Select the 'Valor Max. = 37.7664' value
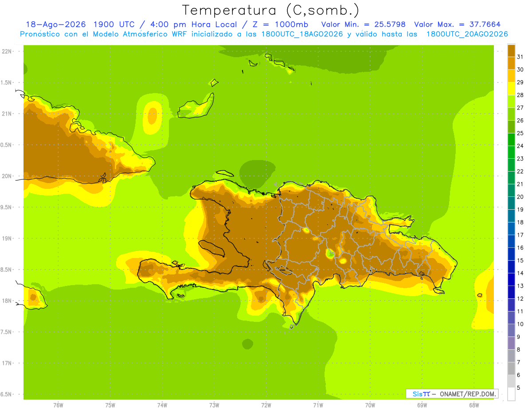 point(458,24)
